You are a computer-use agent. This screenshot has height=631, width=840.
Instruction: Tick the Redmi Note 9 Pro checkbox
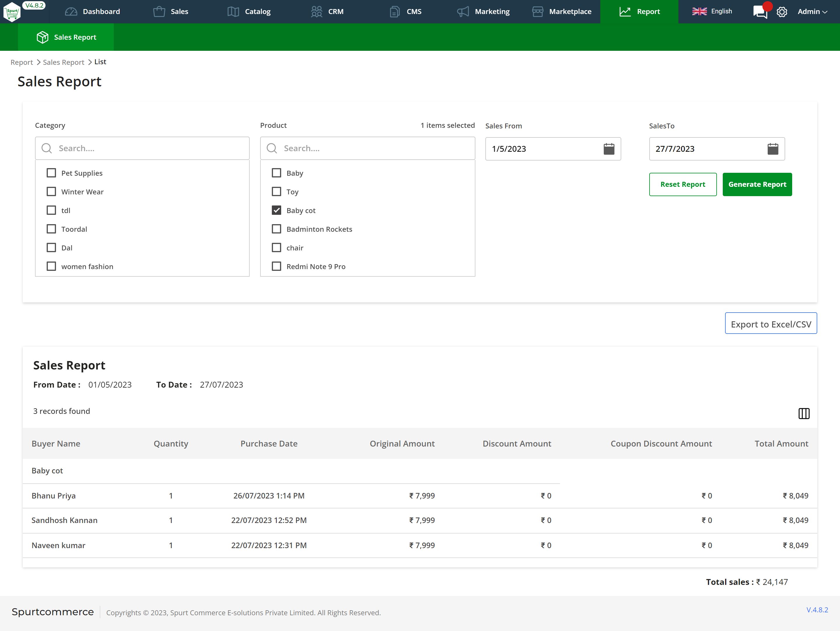click(x=276, y=266)
